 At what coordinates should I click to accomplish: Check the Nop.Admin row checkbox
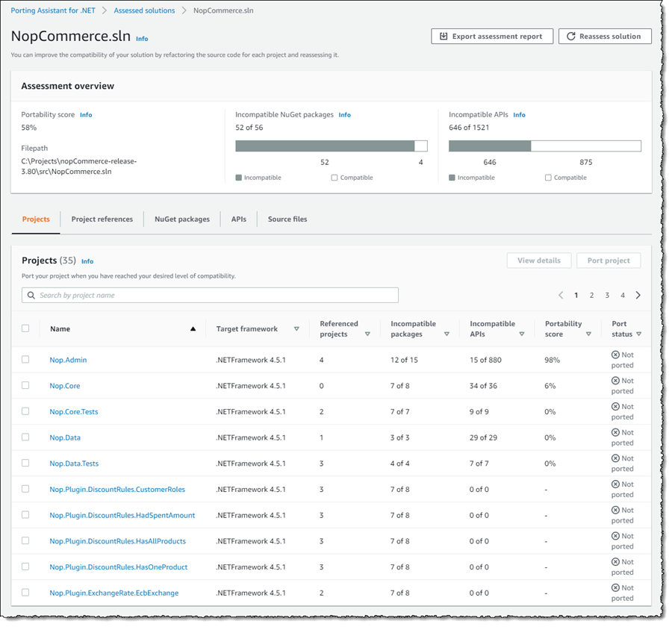coord(25,359)
